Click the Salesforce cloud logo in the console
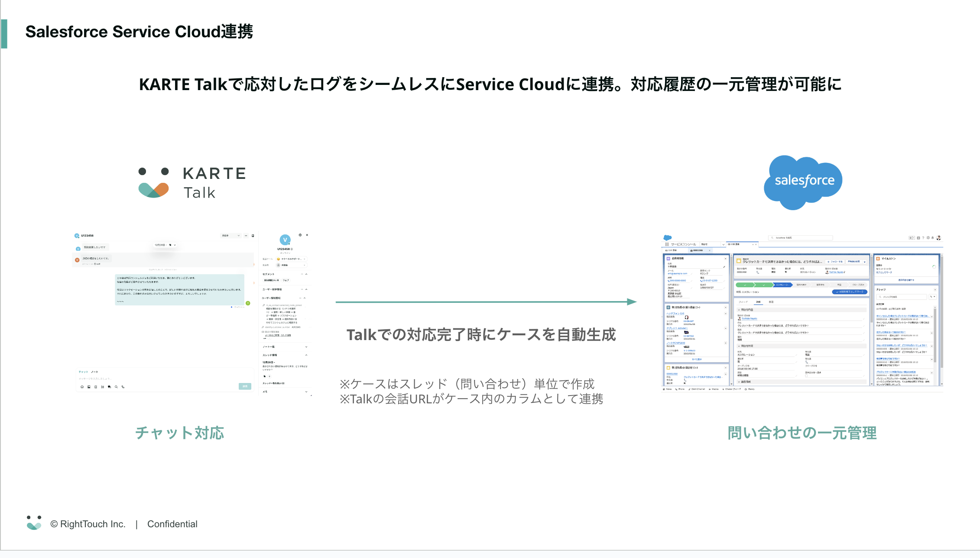Image resolution: width=980 pixels, height=558 pixels. [668, 238]
